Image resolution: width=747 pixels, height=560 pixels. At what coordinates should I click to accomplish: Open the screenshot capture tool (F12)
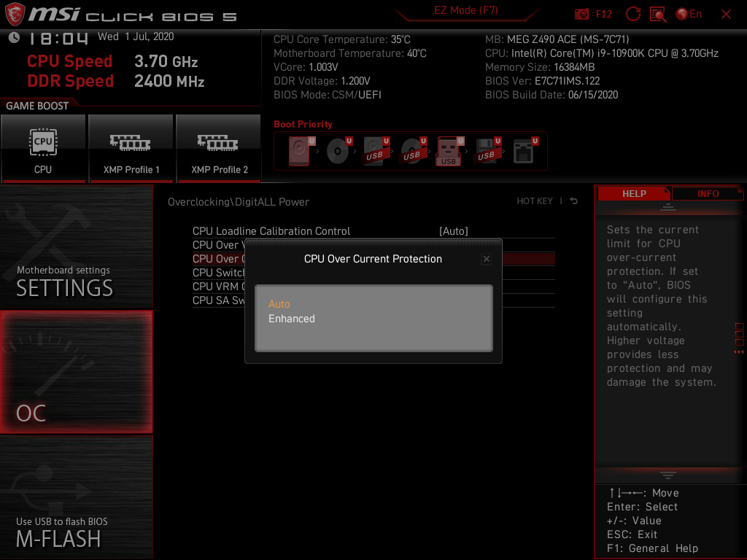582,13
